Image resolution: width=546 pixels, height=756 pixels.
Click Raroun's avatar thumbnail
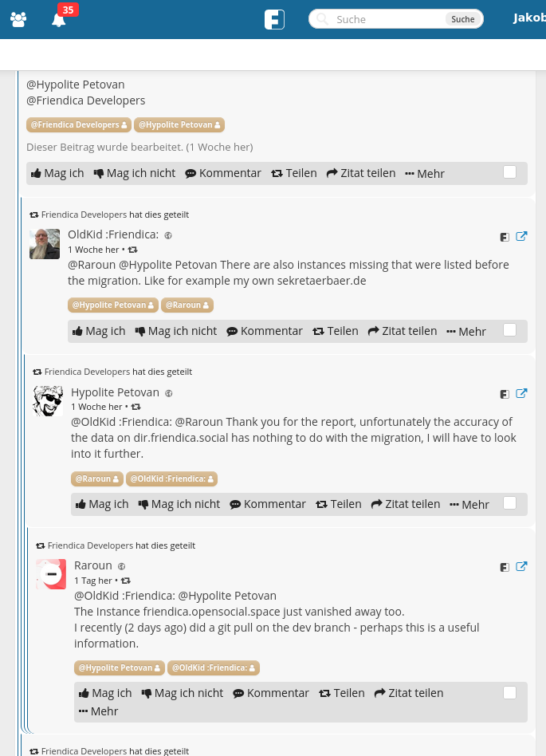point(51,574)
